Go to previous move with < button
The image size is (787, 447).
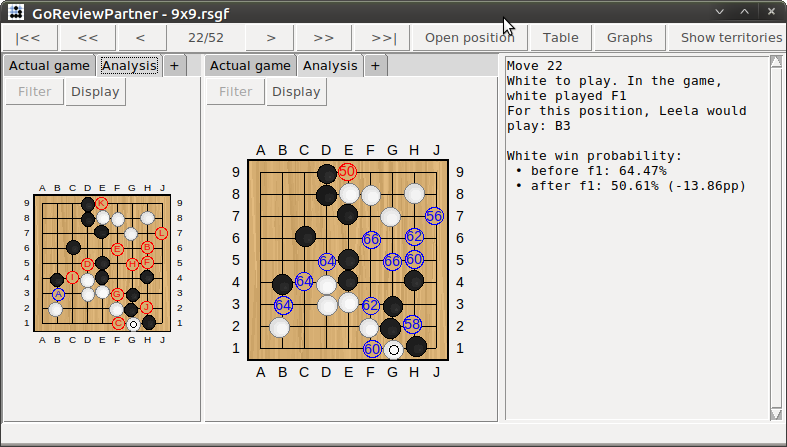pos(141,38)
